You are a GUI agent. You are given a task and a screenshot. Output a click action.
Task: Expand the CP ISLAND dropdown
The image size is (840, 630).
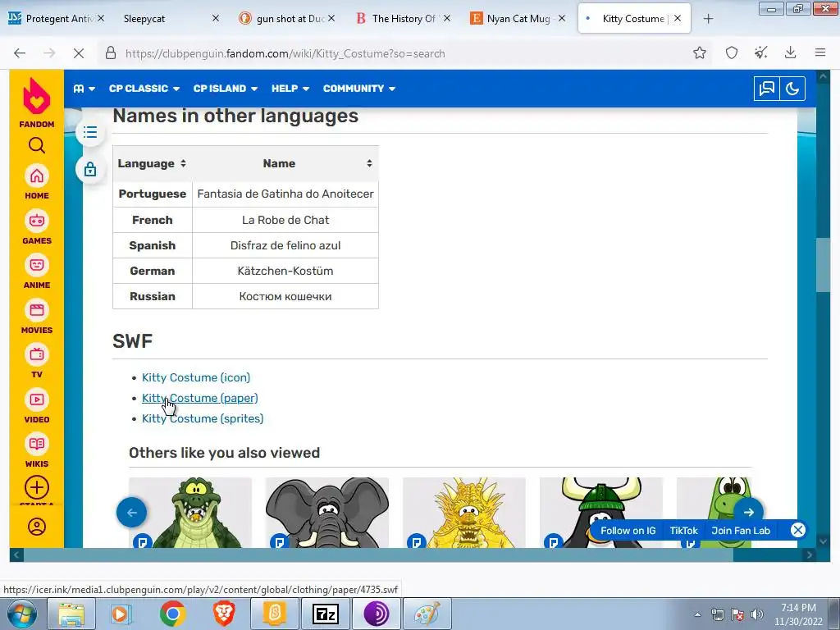pos(226,89)
